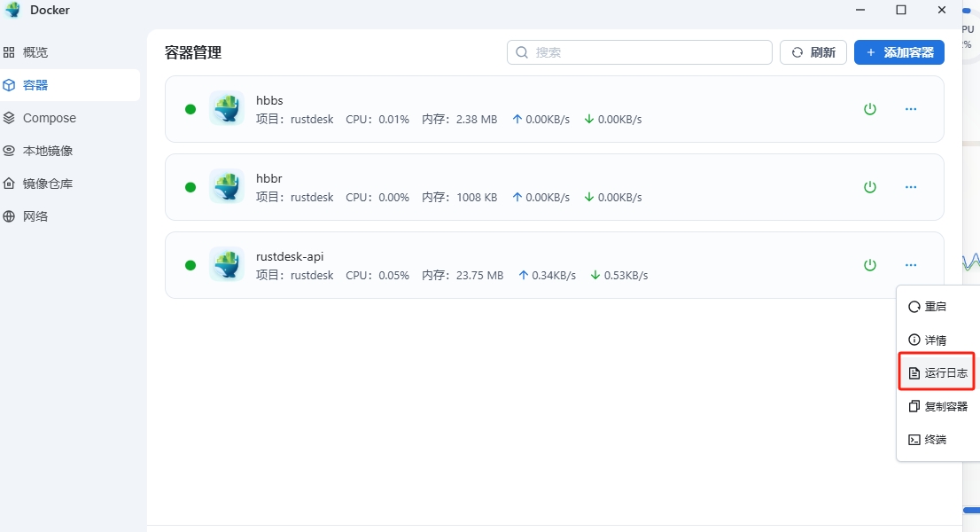Toggle power for hbbr container
This screenshot has height=532, width=980.
870,187
